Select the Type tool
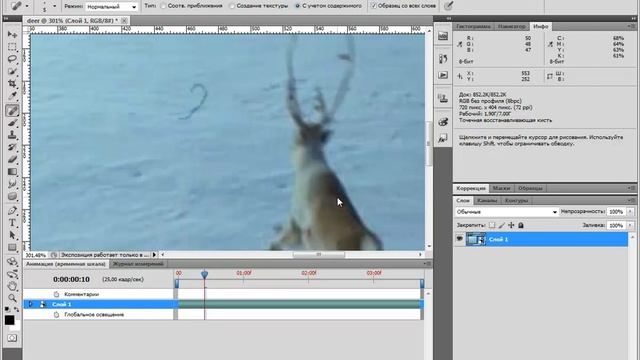 coord(12,223)
